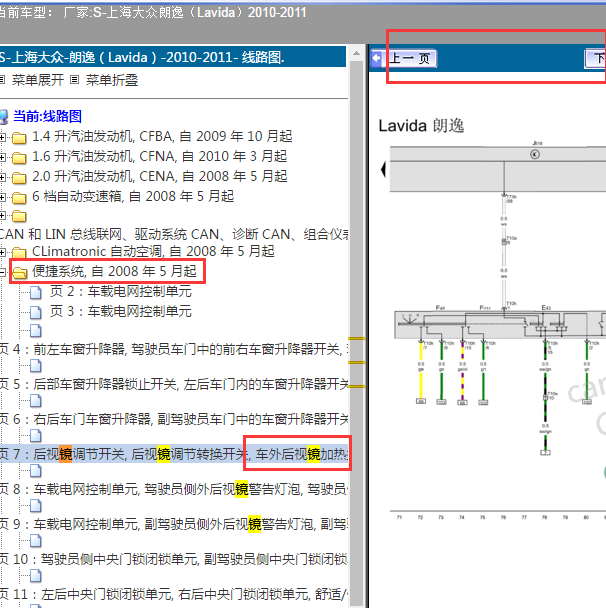Click the left triangle marker on wiring diagram
Screen dimensions: 606x608
click(x=383, y=169)
